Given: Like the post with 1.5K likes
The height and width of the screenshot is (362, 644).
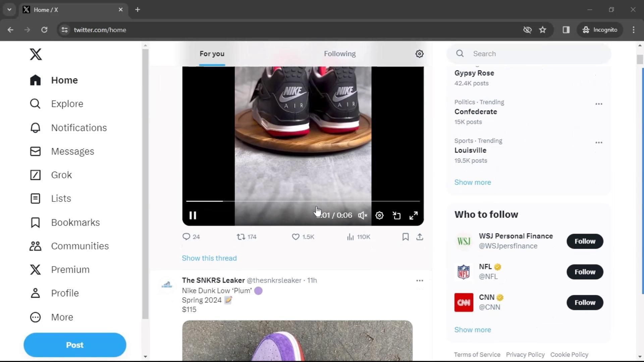Looking at the screenshot, I should [296, 237].
